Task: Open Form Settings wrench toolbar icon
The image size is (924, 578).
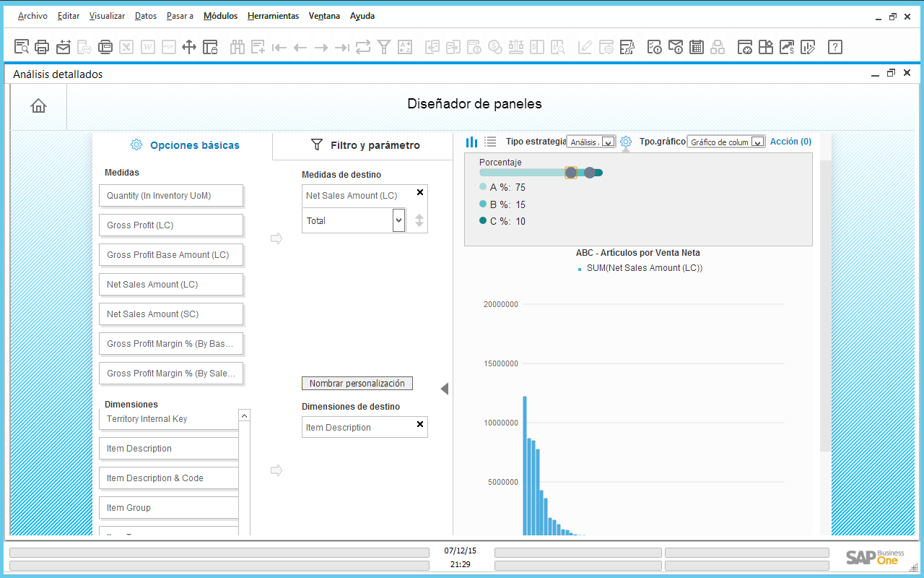Action: click(627, 47)
